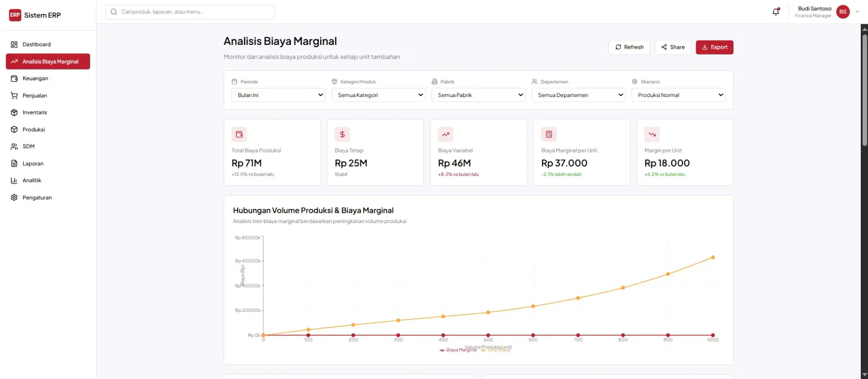Expand the Kategori Produk dropdown
868x379 pixels.
tap(378, 95)
